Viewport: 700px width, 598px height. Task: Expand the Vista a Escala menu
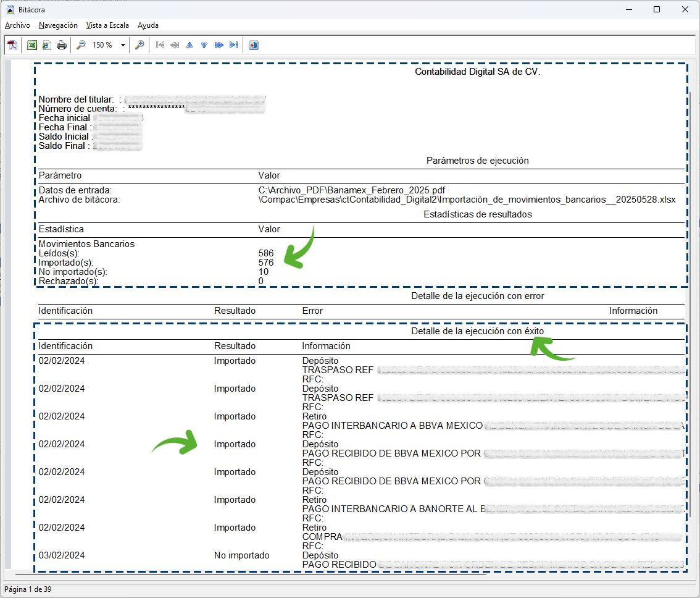107,25
